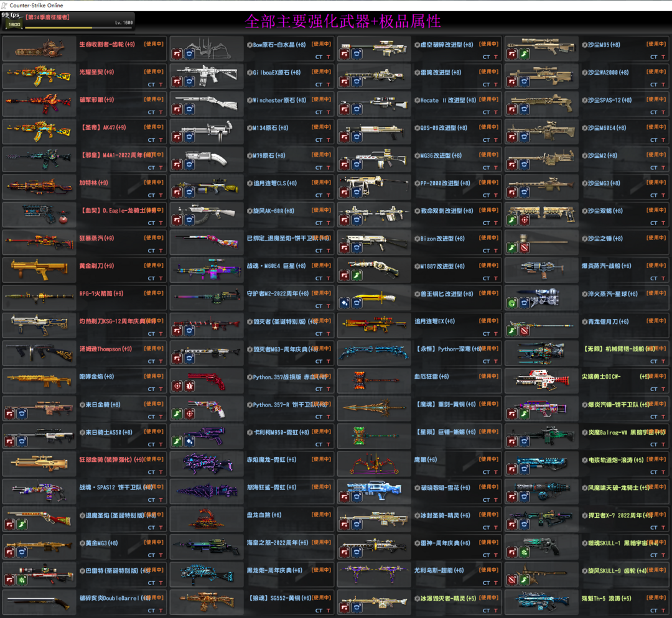Click the green attribute icon on 沙尘M95
Viewport: 672px width, 618px height.
coord(523,55)
